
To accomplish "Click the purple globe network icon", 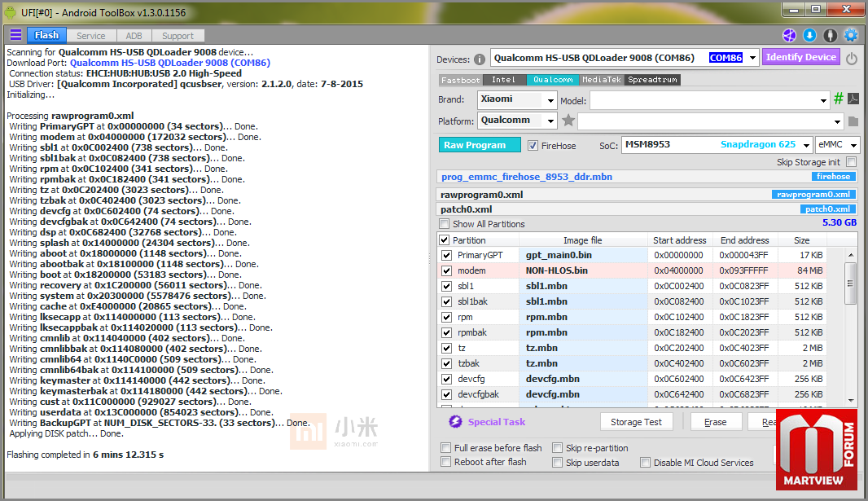I will click(x=789, y=35).
